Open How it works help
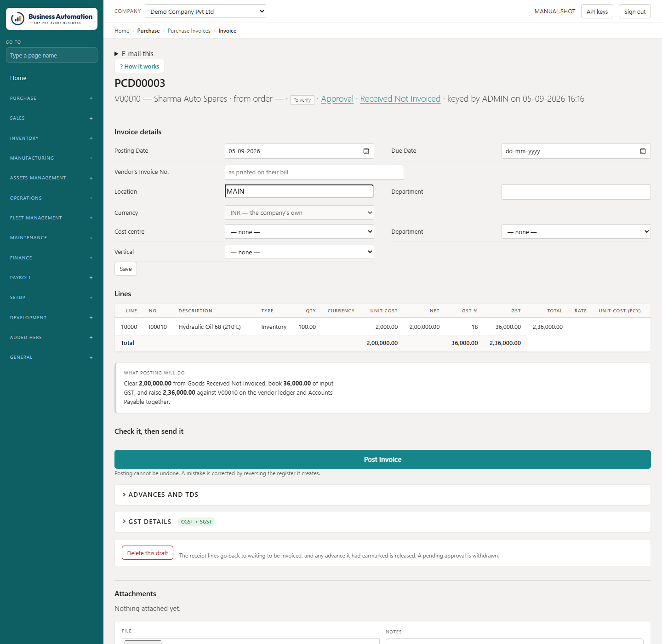Image resolution: width=662 pixels, height=644 pixels. click(x=139, y=66)
